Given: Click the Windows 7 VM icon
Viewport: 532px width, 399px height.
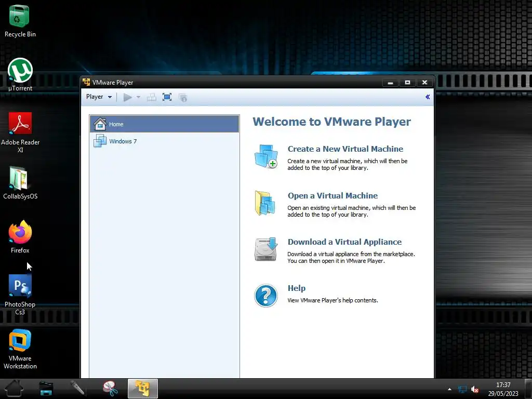Looking at the screenshot, I should pyautogui.click(x=100, y=141).
